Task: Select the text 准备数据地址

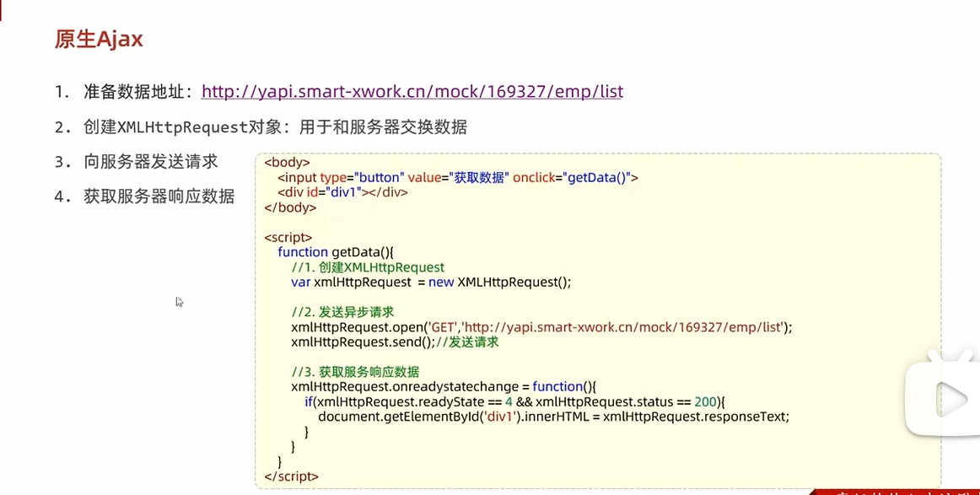Action: [134, 92]
